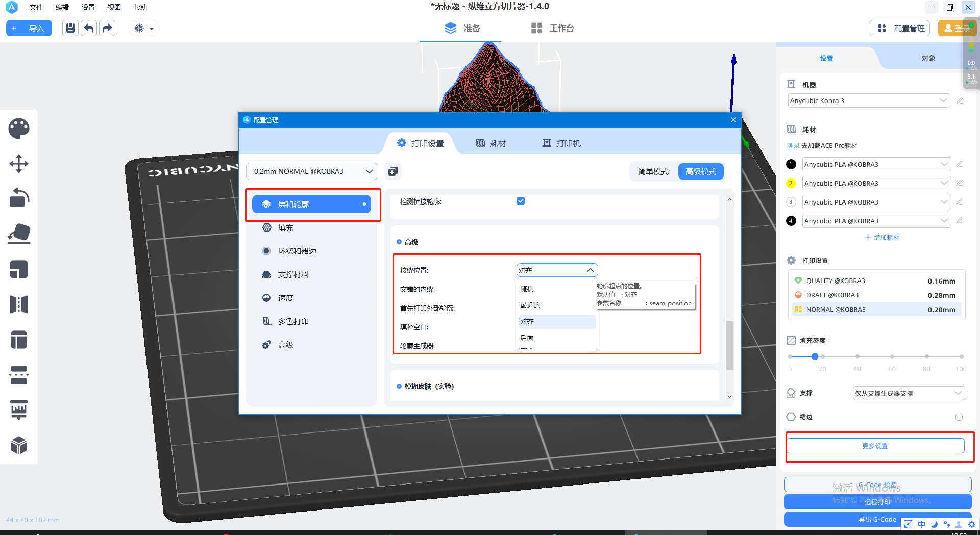The height and width of the screenshot is (535, 980).
Task: Edit filament 1 with its pencil icon
Action: (960, 164)
